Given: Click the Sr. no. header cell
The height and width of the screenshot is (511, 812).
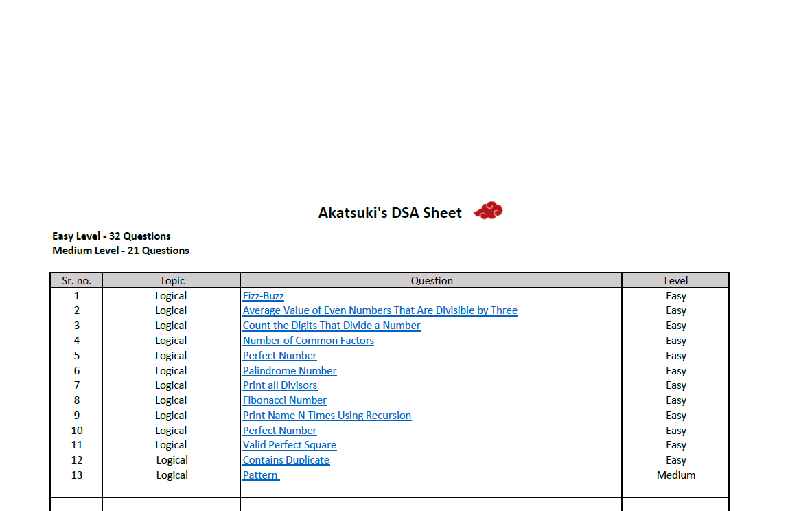Looking at the screenshot, I should click(x=76, y=280).
